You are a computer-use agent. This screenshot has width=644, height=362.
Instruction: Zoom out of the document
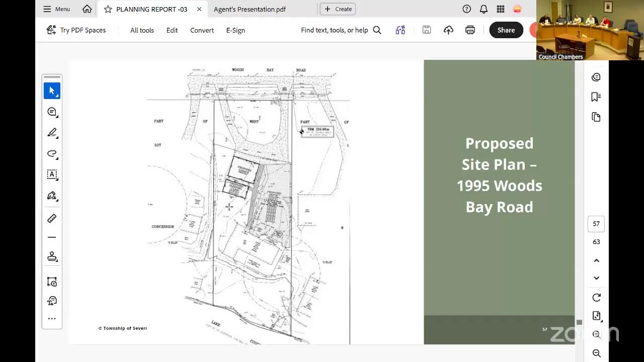tap(596, 353)
